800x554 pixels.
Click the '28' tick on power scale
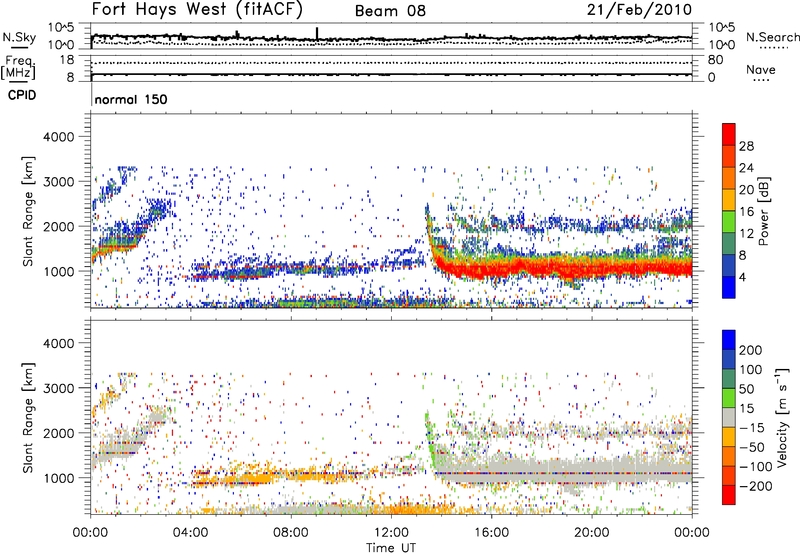tap(746, 146)
